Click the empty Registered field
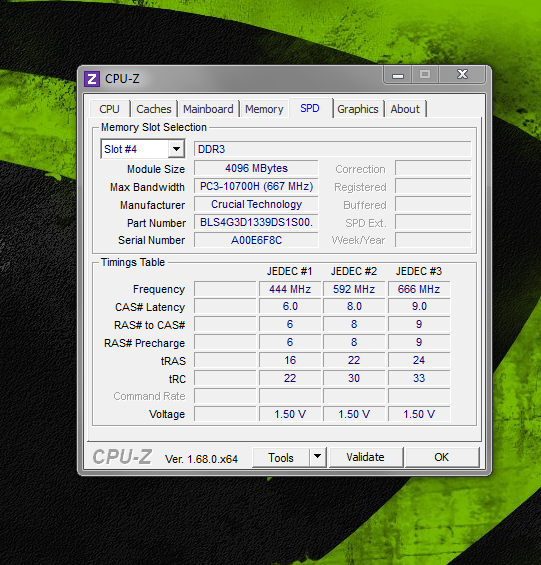 tap(433, 186)
